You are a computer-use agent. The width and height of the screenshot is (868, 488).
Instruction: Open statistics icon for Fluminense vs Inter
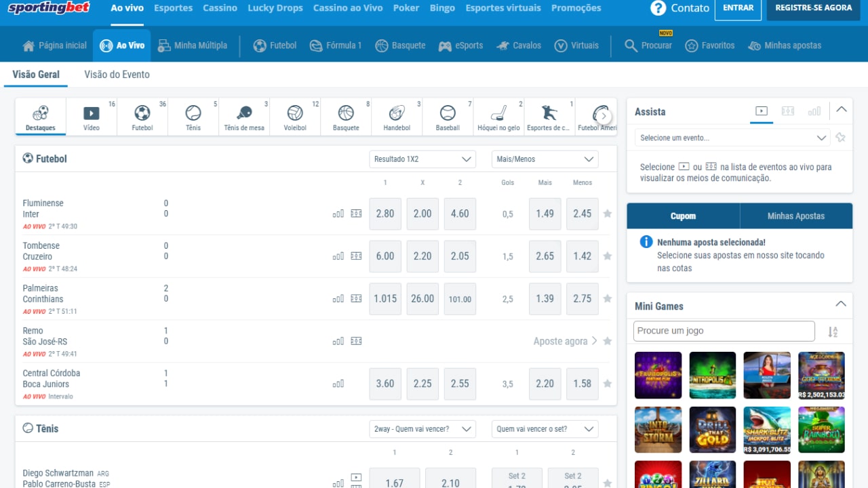point(338,213)
